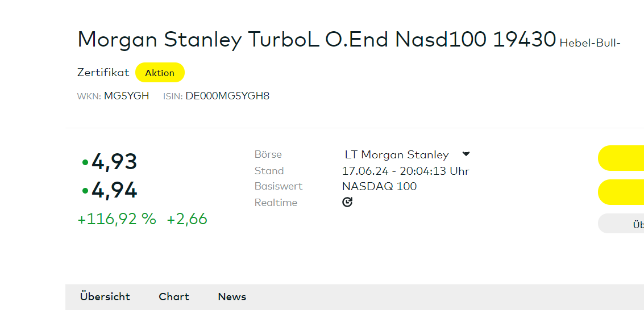This screenshot has width=644, height=315.
Task: Click the gray Üb... button
Action: [621, 224]
